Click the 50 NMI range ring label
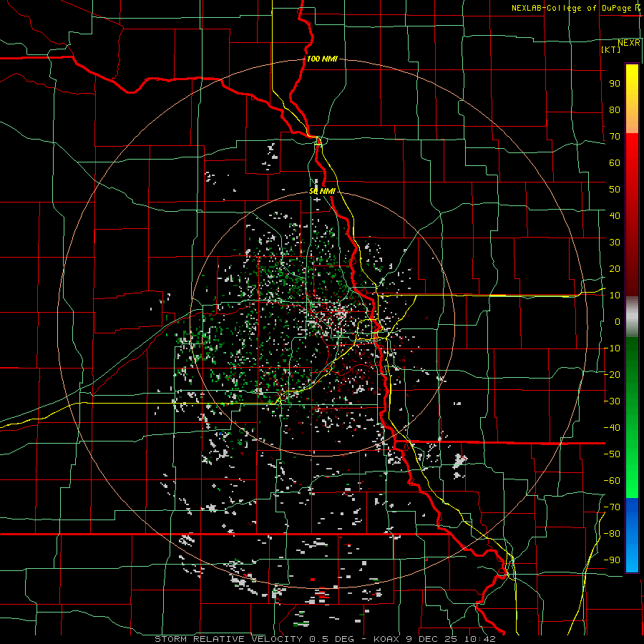644x644 pixels. (322, 191)
